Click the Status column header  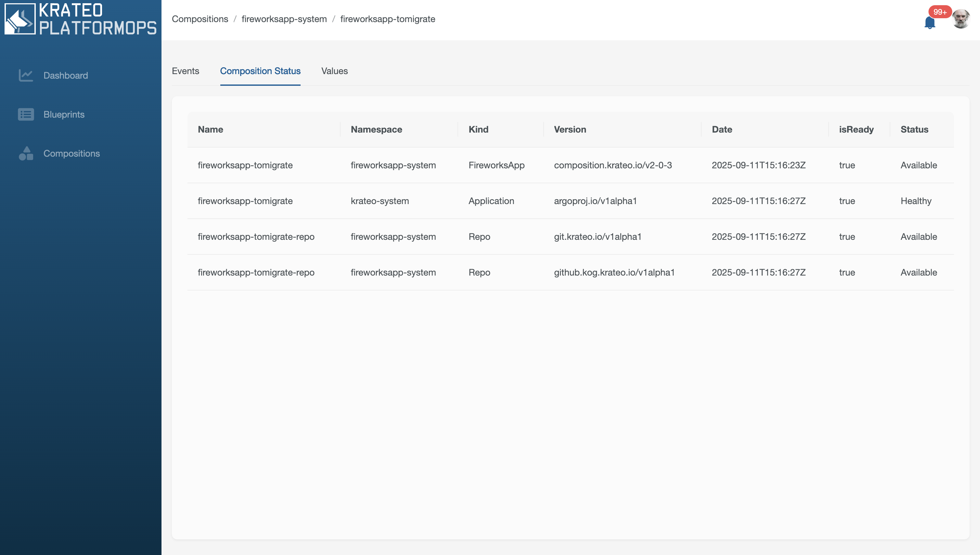pyautogui.click(x=914, y=130)
